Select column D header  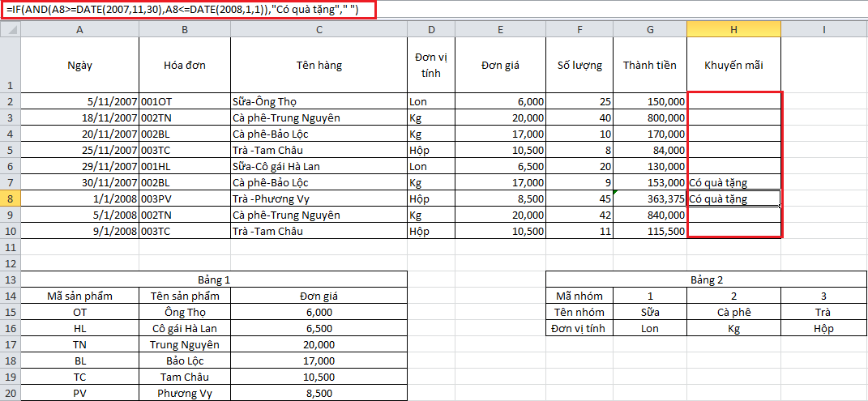[x=430, y=30]
